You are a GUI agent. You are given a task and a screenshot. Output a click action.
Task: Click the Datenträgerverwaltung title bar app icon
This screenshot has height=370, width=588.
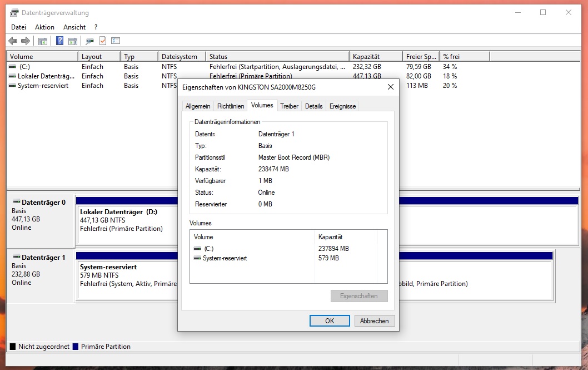point(14,13)
